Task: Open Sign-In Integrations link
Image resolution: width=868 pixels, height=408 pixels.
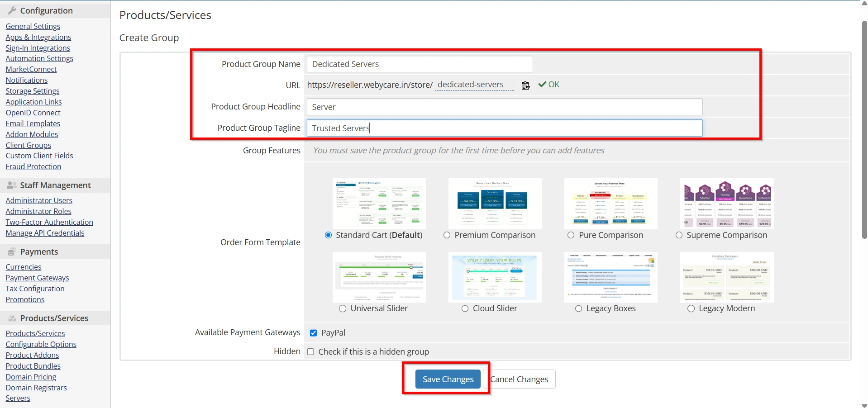Action: (38, 48)
